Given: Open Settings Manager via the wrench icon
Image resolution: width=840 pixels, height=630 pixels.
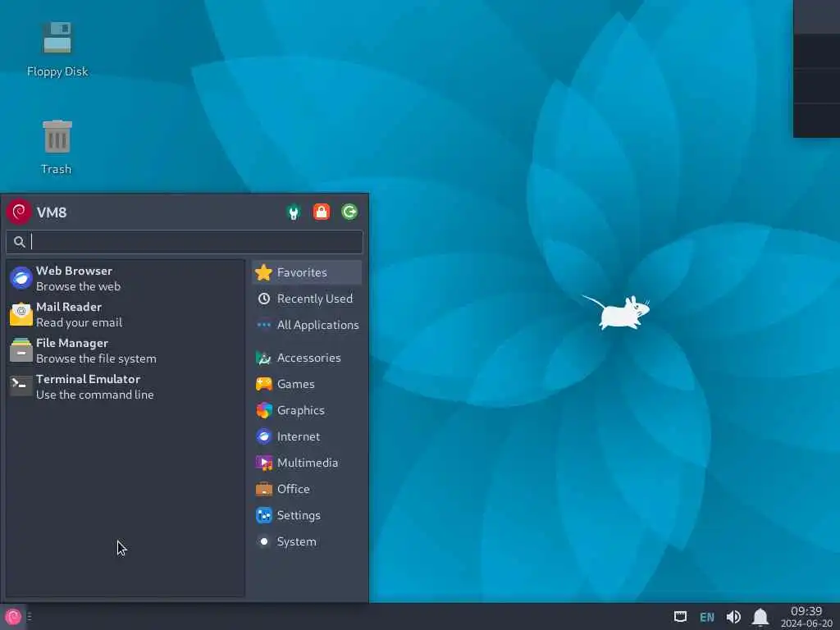Looking at the screenshot, I should (293, 212).
